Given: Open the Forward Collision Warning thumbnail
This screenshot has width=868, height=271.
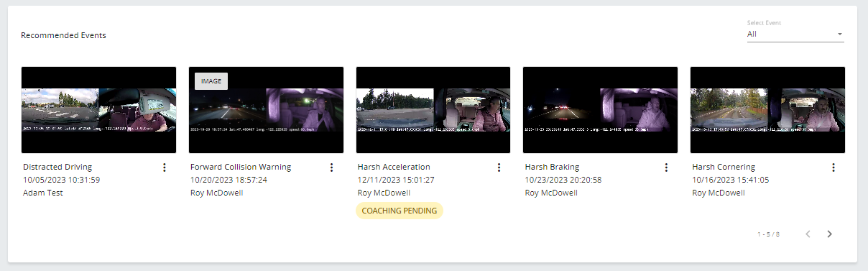Looking at the screenshot, I should click(x=266, y=110).
